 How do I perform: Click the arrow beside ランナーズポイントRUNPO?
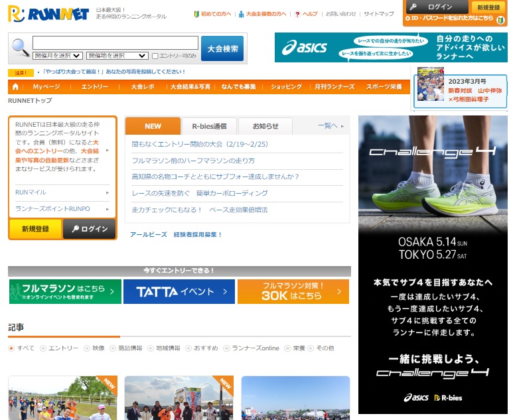pos(108,209)
